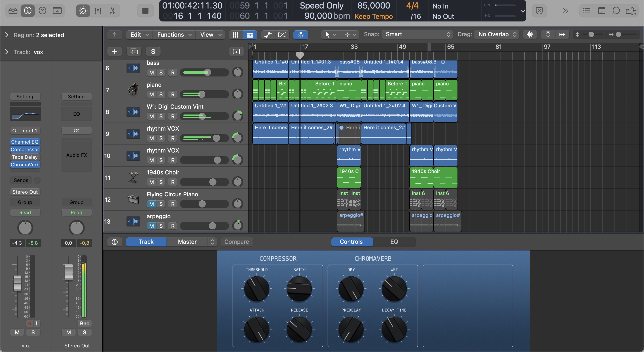Toggle the Flex show/hide button
The height and width of the screenshot is (352, 644).
(x=282, y=35)
